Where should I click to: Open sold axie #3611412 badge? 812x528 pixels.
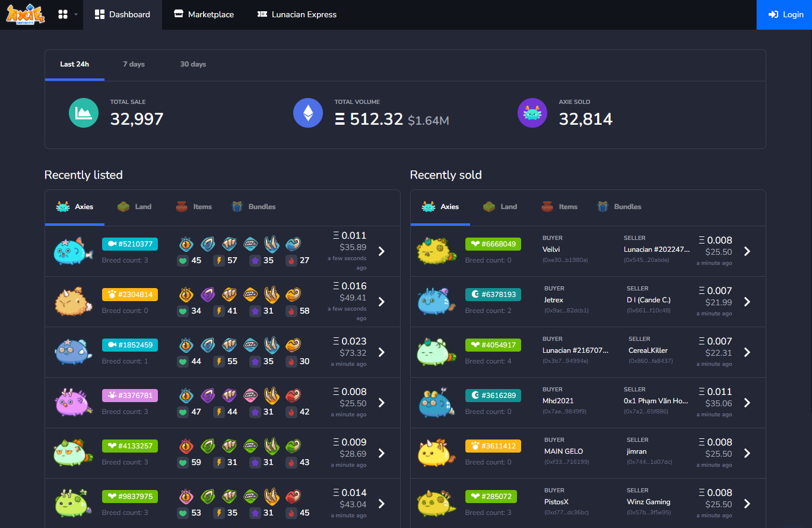(493, 446)
